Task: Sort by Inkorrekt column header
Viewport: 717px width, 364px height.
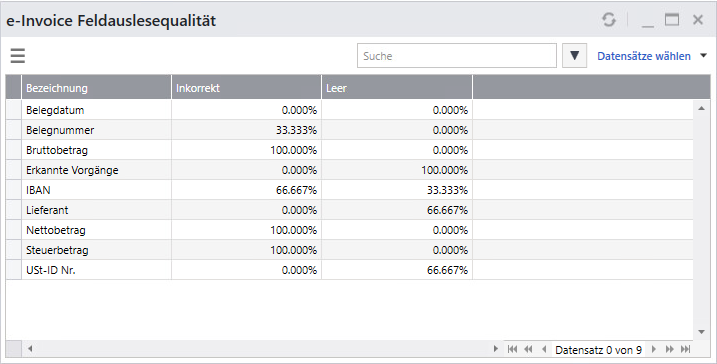Action: click(246, 88)
